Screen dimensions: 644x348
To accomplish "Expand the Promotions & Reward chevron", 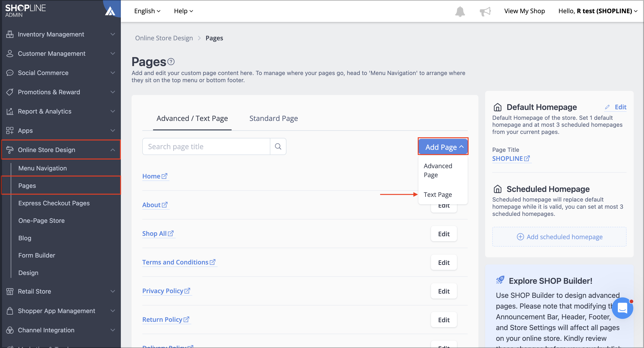I will coord(113,92).
